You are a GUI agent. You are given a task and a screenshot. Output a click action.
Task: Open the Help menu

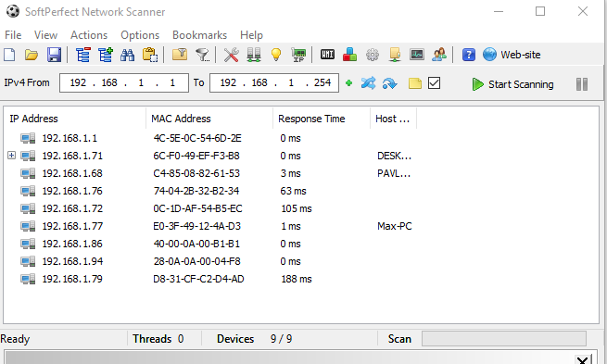(x=251, y=35)
